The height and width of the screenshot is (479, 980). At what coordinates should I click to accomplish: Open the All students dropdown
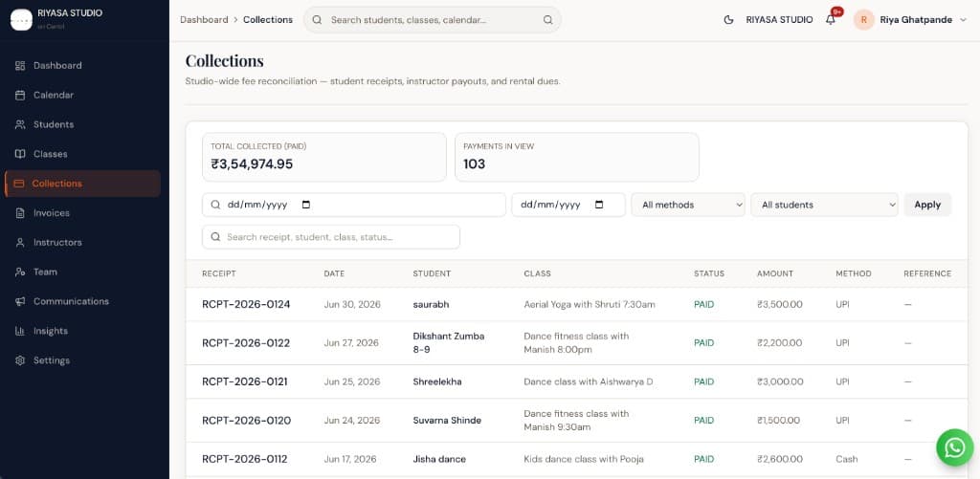coord(824,205)
